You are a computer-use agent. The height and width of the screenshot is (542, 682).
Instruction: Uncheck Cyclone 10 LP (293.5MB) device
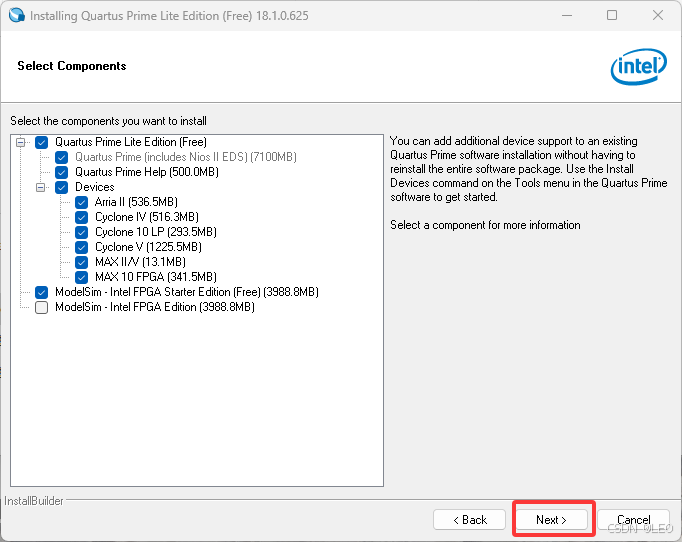(x=81, y=232)
